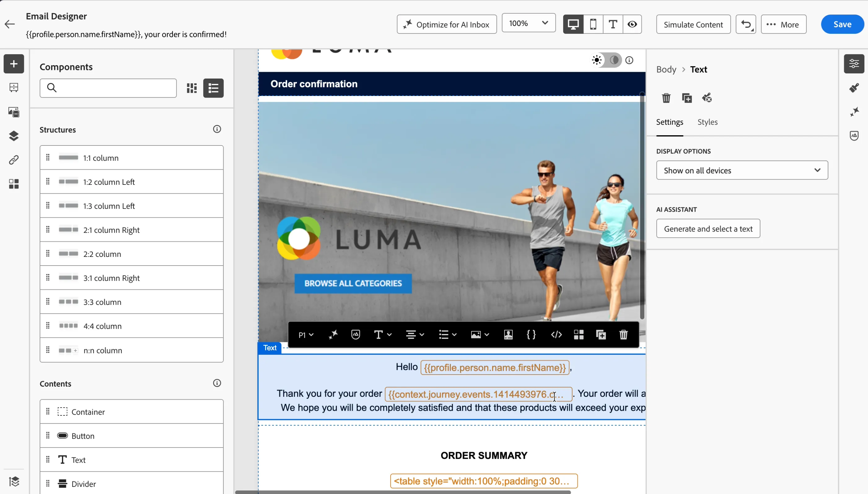Click the delete trash icon in the floating toolbar
This screenshot has width=868, height=494.
click(624, 335)
